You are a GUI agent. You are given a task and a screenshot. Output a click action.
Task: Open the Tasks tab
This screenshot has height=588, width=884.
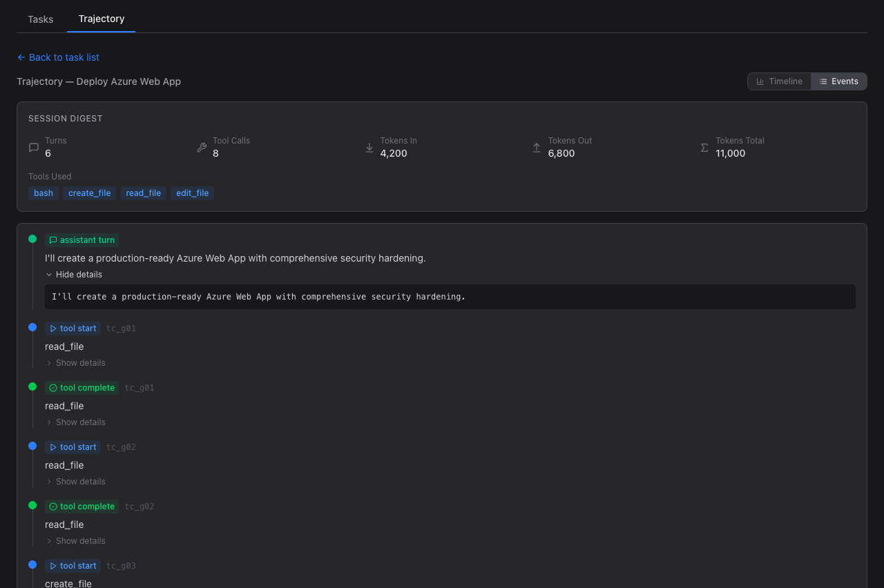[x=41, y=19]
